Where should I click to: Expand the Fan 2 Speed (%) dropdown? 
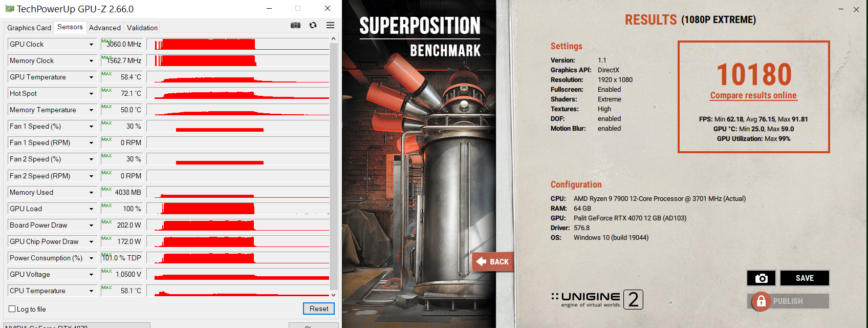coord(91,159)
